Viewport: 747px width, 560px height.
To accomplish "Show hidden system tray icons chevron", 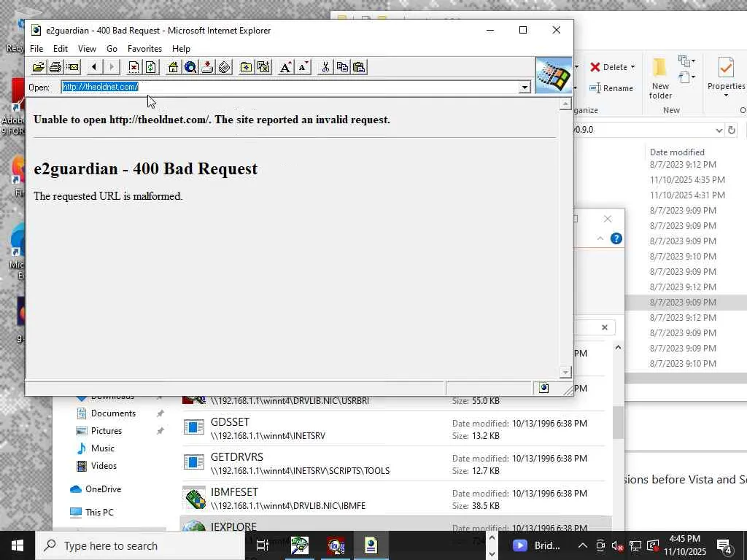I will point(582,545).
